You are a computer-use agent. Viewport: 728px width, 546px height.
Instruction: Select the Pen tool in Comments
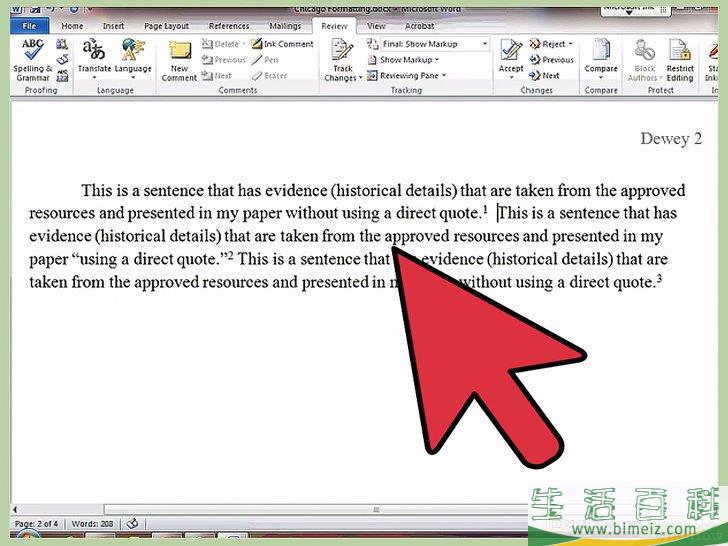point(265,60)
